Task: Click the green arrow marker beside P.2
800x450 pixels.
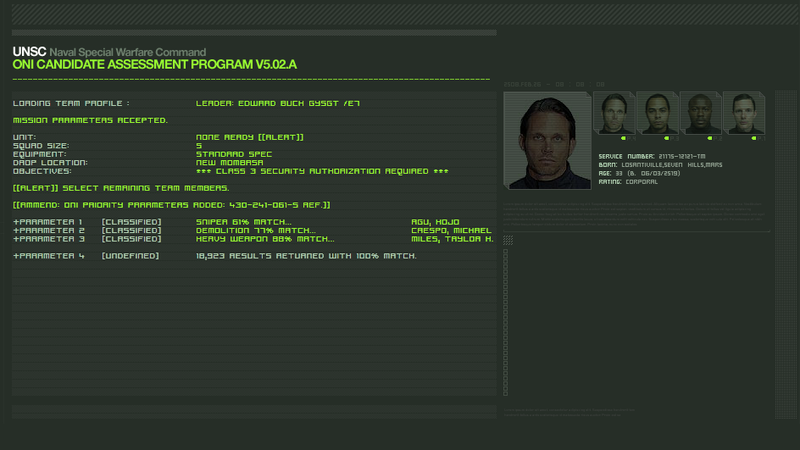Action: 710,138
